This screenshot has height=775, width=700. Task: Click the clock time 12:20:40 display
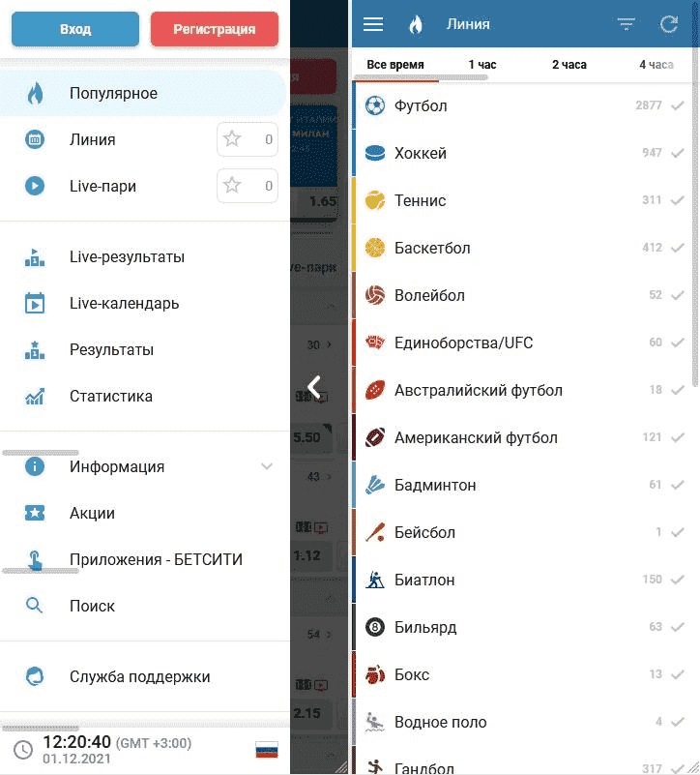point(76,742)
